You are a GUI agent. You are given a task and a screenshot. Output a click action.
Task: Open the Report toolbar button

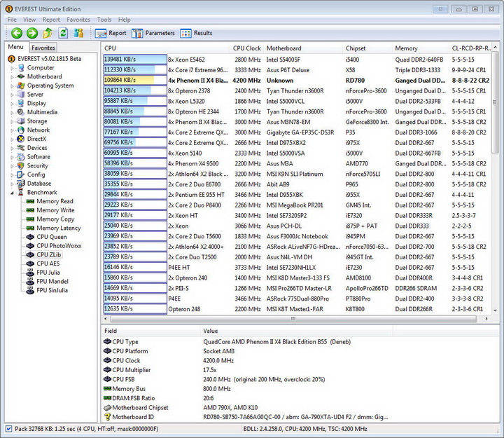click(111, 33)
